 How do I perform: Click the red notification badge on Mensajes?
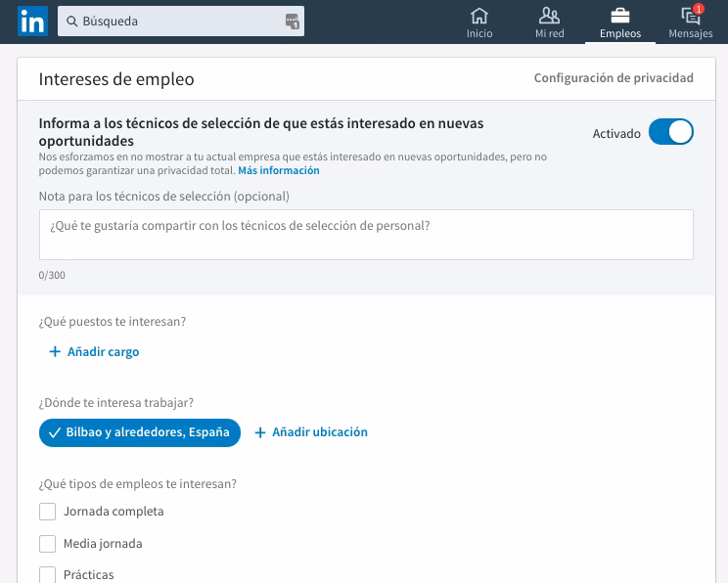pyautogui.click(x=698, y=9)
